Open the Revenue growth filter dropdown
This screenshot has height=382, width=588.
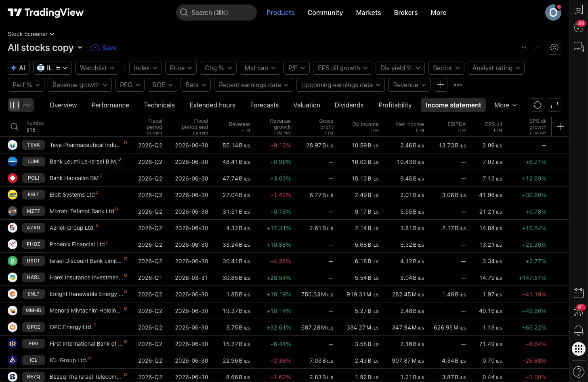pos(80,85)
